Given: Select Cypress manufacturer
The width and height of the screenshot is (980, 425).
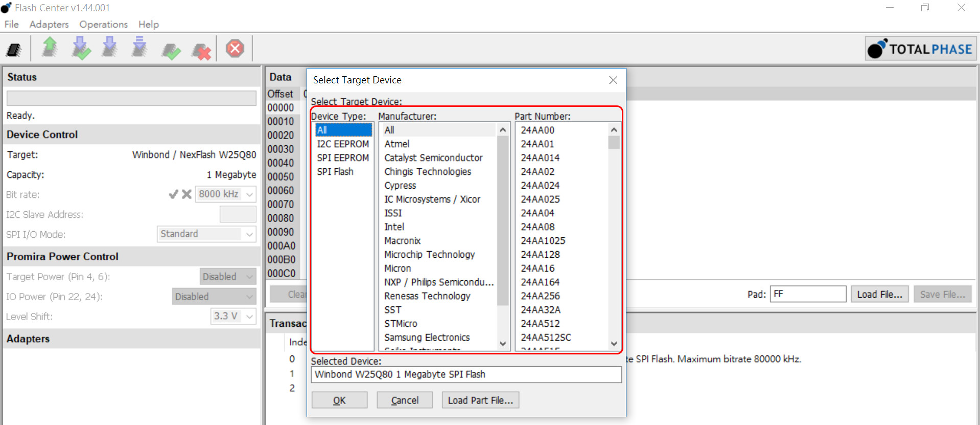Looking at the screenshot, I should tap(400, 185).
